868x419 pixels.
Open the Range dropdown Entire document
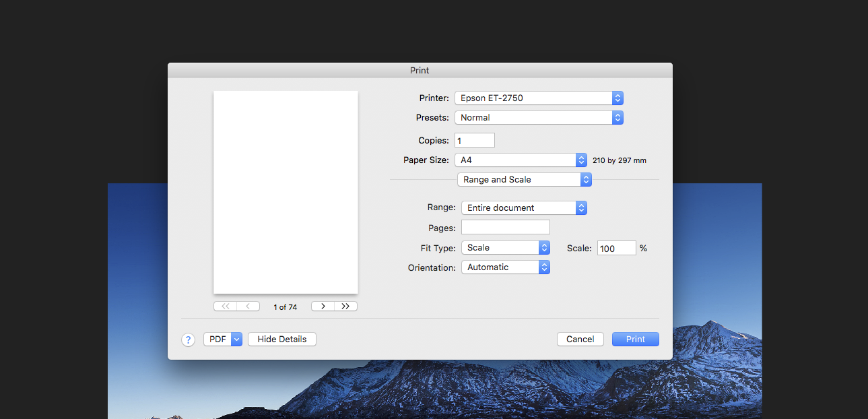pos(524,208)
